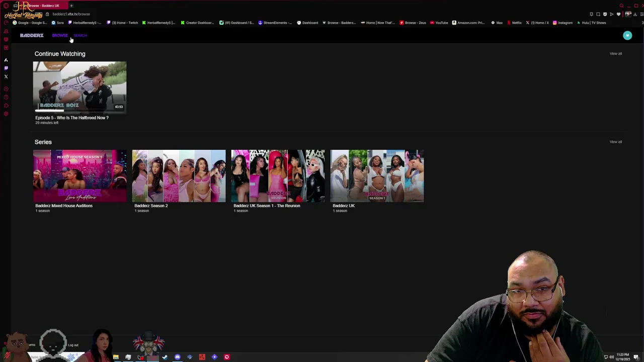
Task: Click Badderz Season 2 title text
Action: point(151,206)
